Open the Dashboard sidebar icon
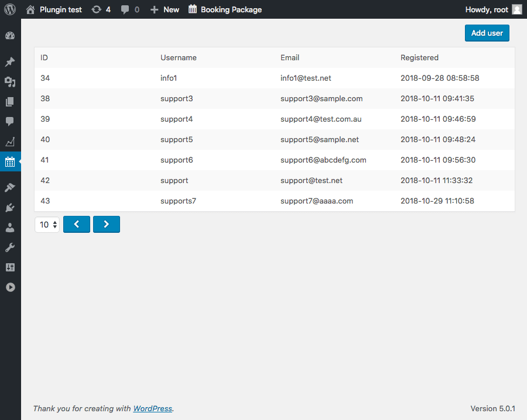This screenshot has width=527, height=420. pyautogui.click(x=10, y=35)
